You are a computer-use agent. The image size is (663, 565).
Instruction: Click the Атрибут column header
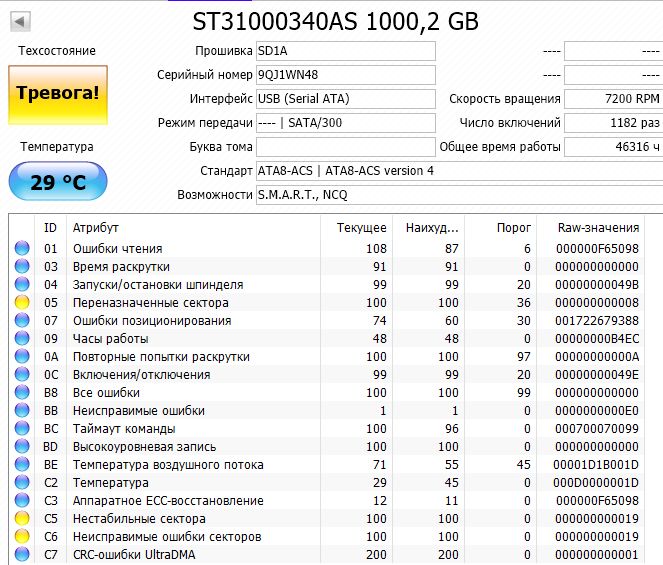(95, 228)
